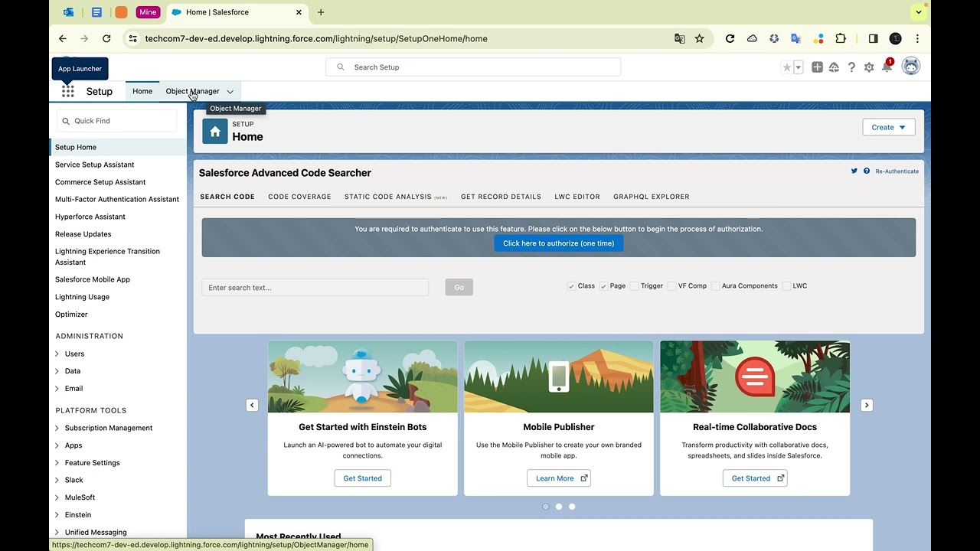The image size is (980, 551).
Task: Open the Favorites star icon
Action: 786,67
